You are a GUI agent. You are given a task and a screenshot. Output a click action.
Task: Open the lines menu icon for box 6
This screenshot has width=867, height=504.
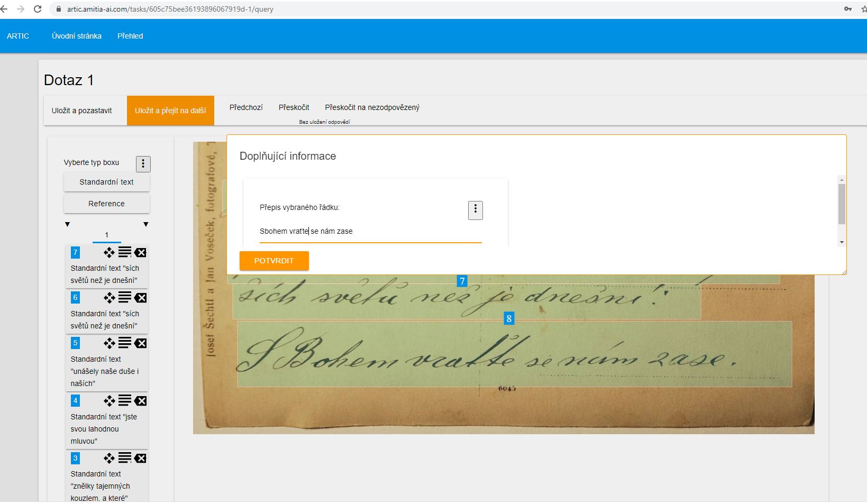(x=125, y=297)
